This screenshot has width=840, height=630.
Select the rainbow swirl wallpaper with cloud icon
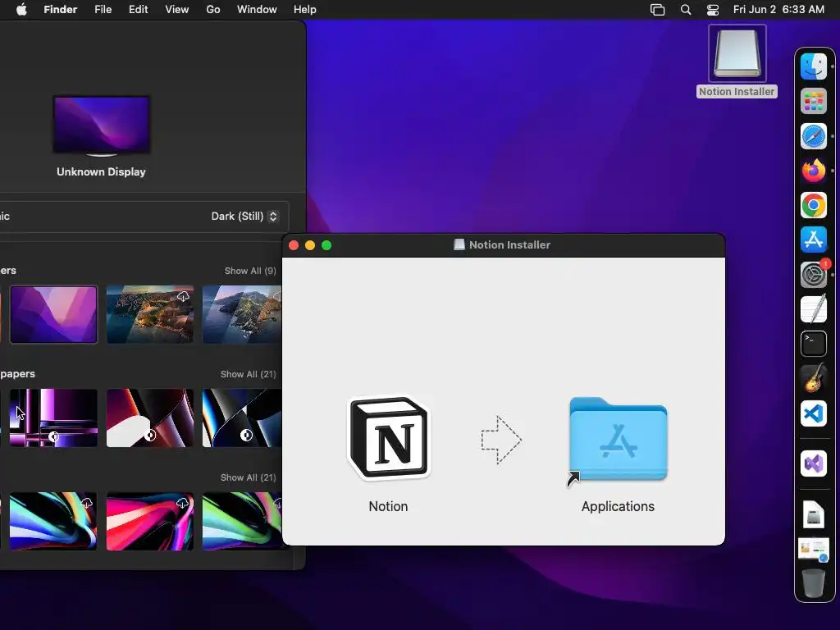[53, 521]
